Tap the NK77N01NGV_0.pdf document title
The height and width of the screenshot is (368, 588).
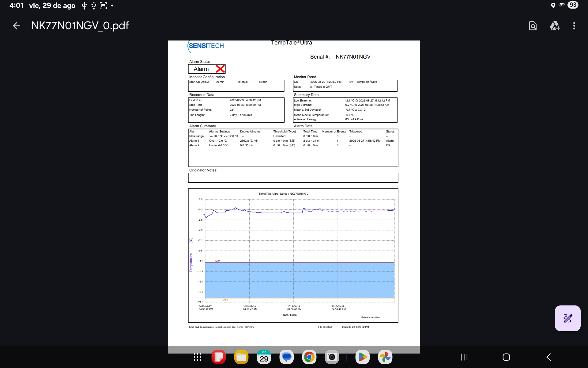(80, 26)
